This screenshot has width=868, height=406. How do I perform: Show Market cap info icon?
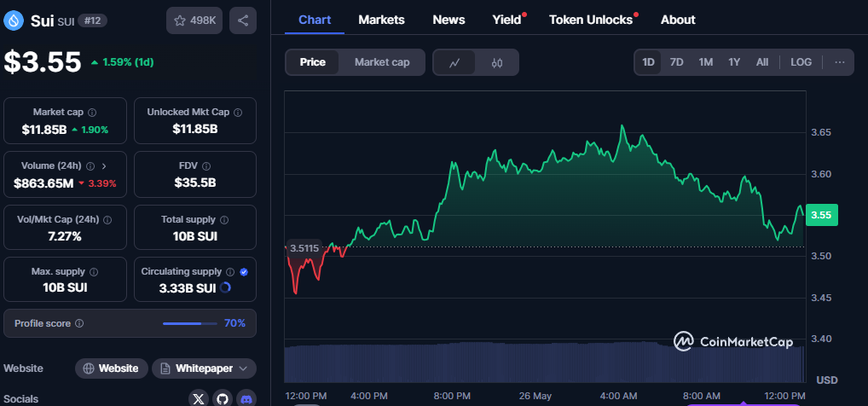[92, 113]
